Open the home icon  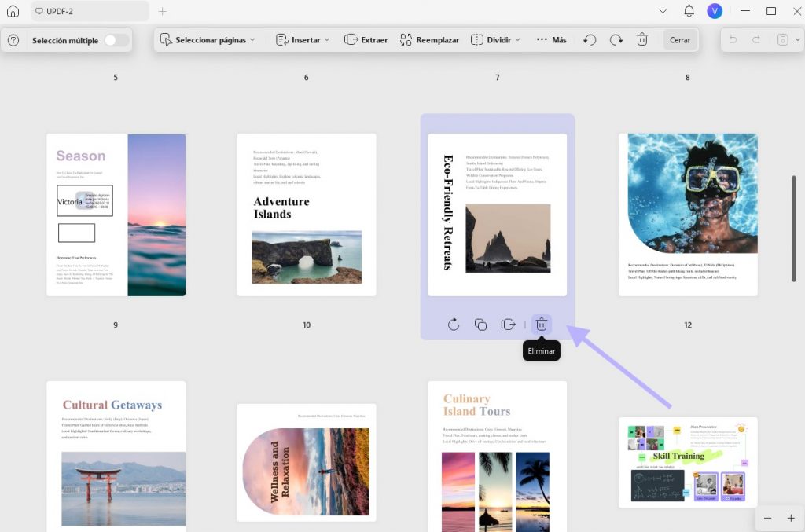[13, 11]
